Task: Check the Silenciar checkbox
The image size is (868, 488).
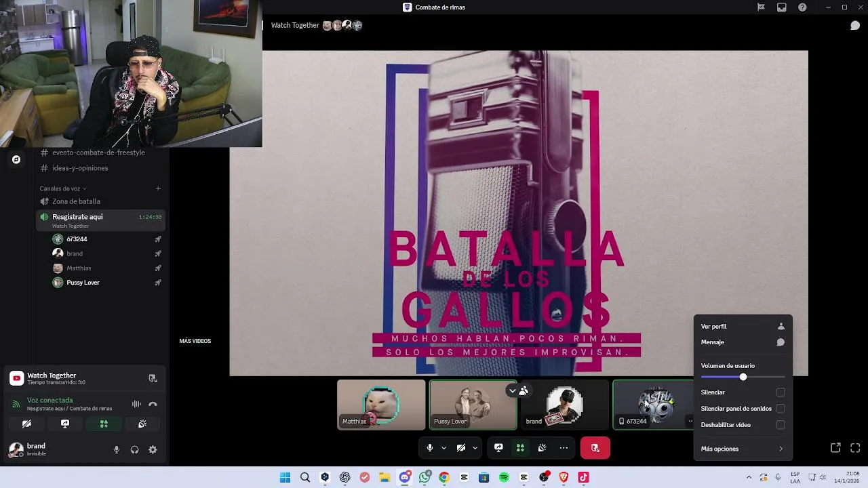Action: 781,392
